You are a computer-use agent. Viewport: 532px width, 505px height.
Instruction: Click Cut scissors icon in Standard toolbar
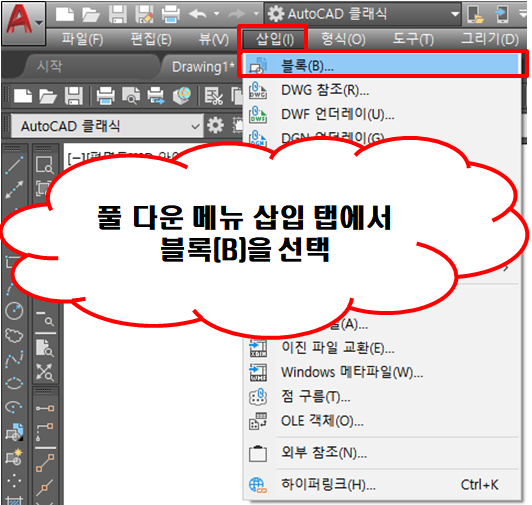pyautogui.click(x=214, y=96)
